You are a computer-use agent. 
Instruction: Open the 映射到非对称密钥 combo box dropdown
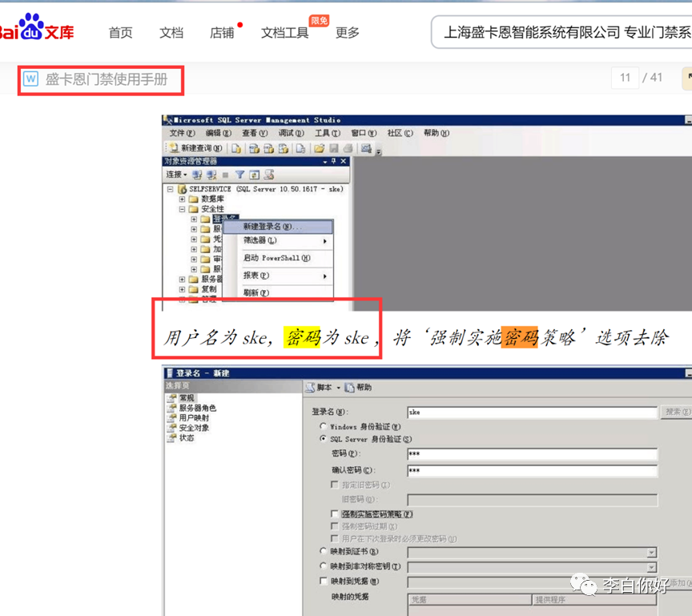[652, 567]
